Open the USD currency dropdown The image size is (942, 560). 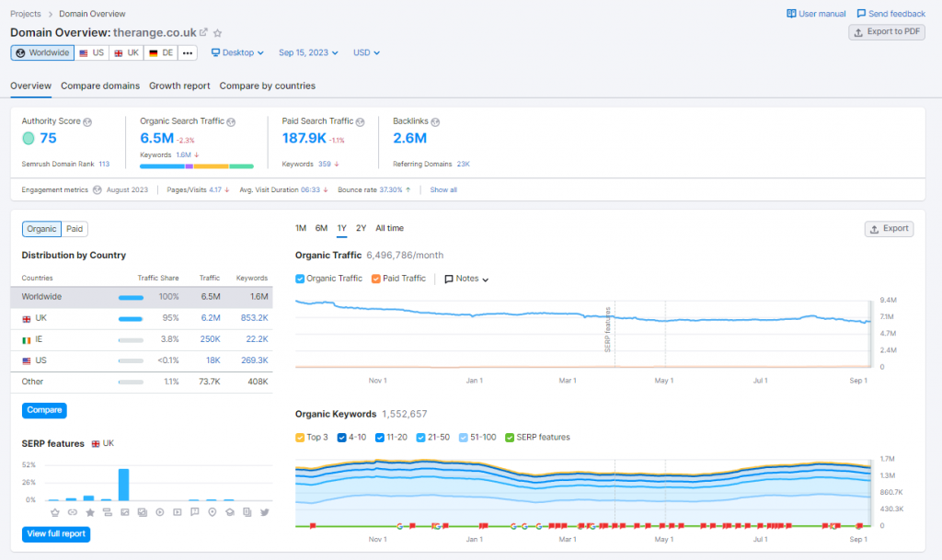point(366,53)
